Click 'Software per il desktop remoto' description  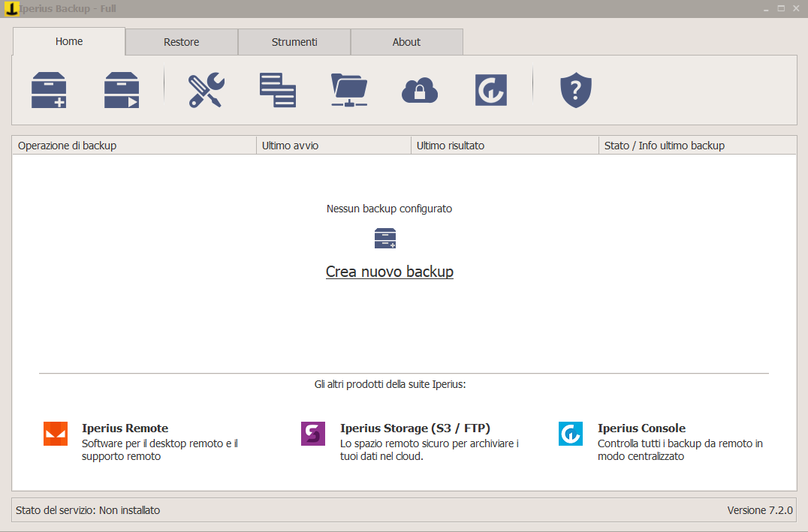tap(160, 449)
